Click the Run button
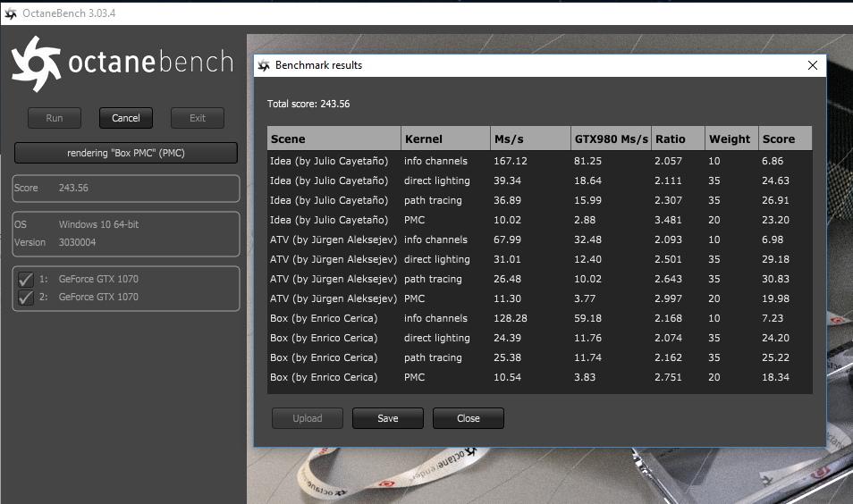This screenshot has height=504, width=853. 55,118
